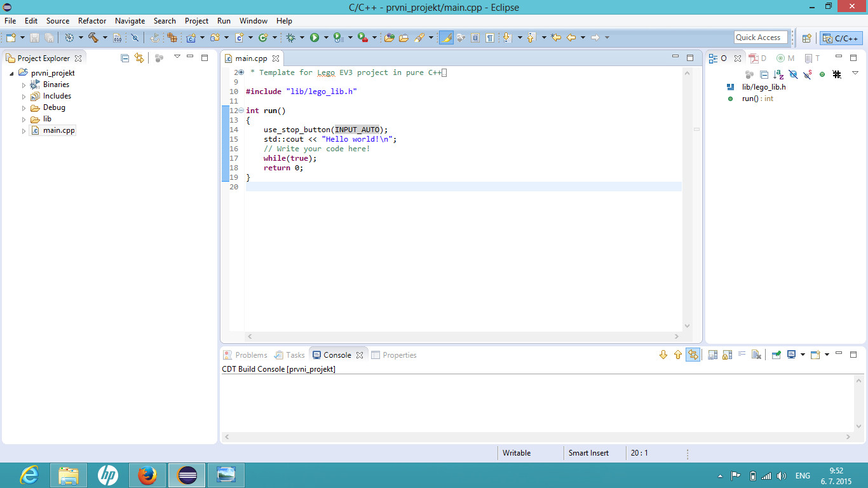Open Firefox from the Windows taskbar
The width and height of the screenshot is (868, 488).
(x=147, y=475)
